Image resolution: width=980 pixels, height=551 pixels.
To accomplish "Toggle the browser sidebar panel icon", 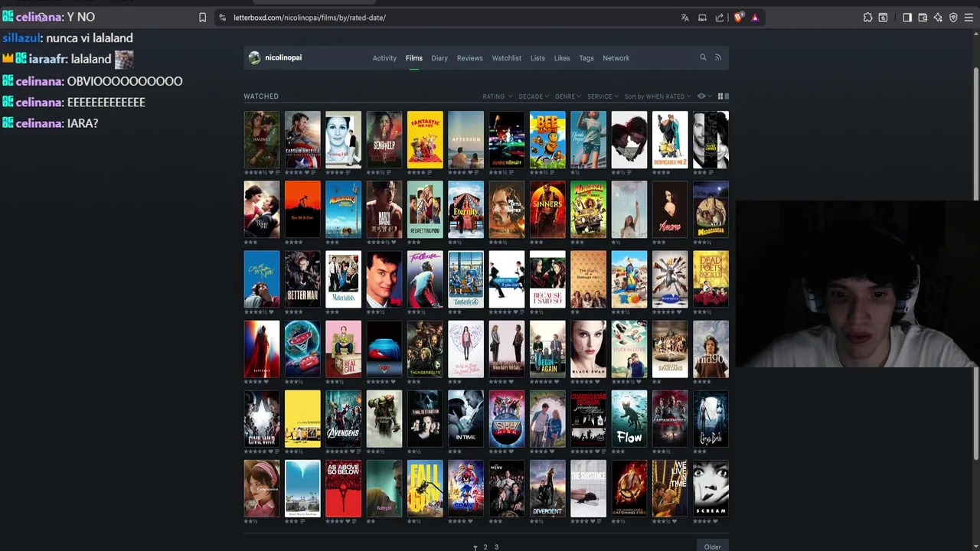I will click(907, 18).
